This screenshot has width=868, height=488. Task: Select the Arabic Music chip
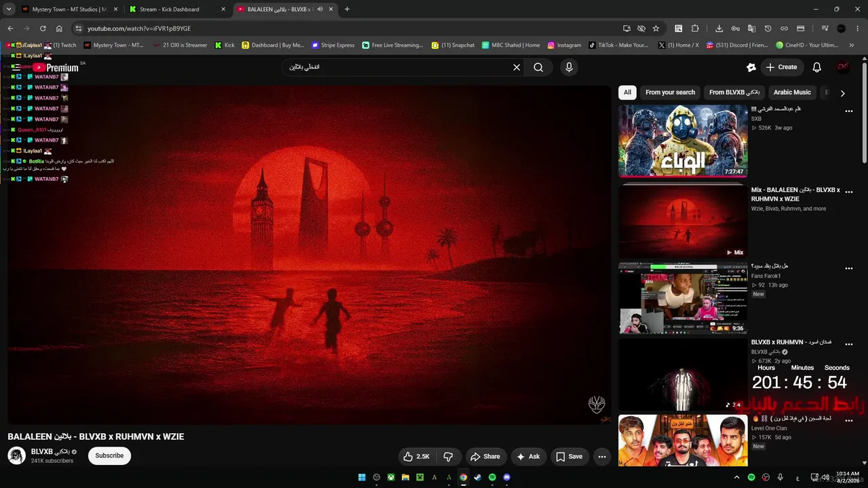pos(792,92)
